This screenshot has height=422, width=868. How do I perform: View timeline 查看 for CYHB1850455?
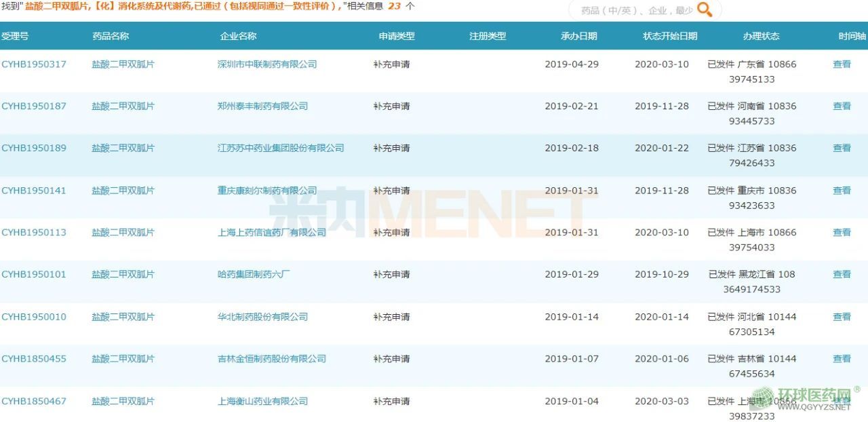(842, 359)
